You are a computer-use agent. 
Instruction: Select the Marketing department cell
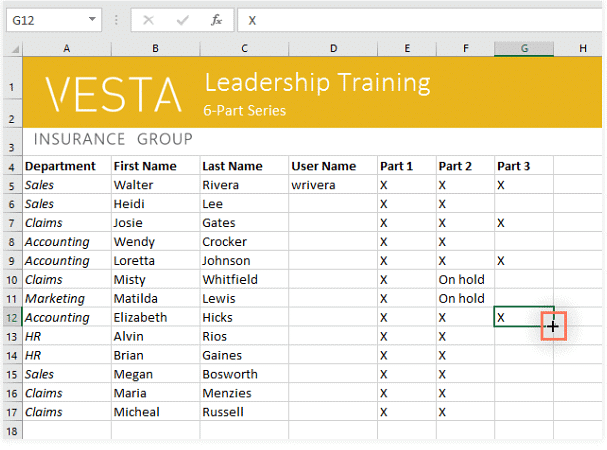tap(67, 299)
